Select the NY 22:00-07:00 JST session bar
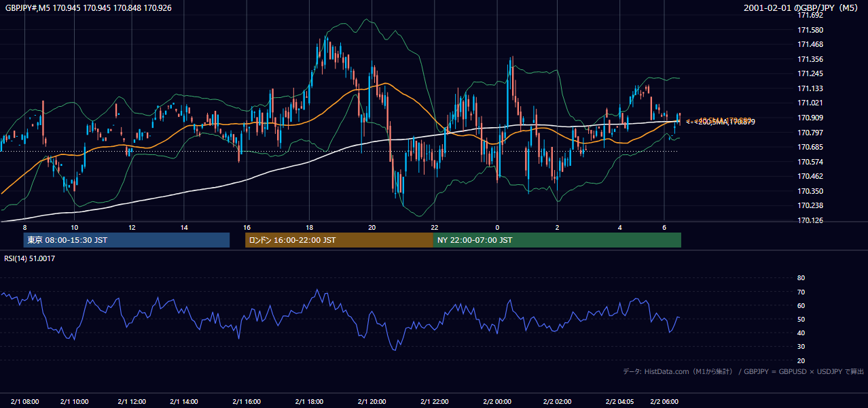This screenshot has height=408, width=868. pos(557,240)
